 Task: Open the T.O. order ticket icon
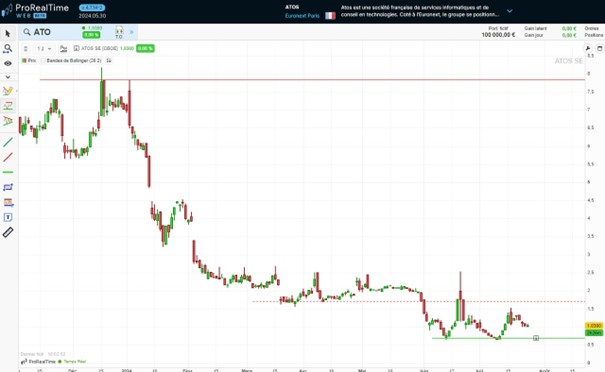tap(119, 32)
